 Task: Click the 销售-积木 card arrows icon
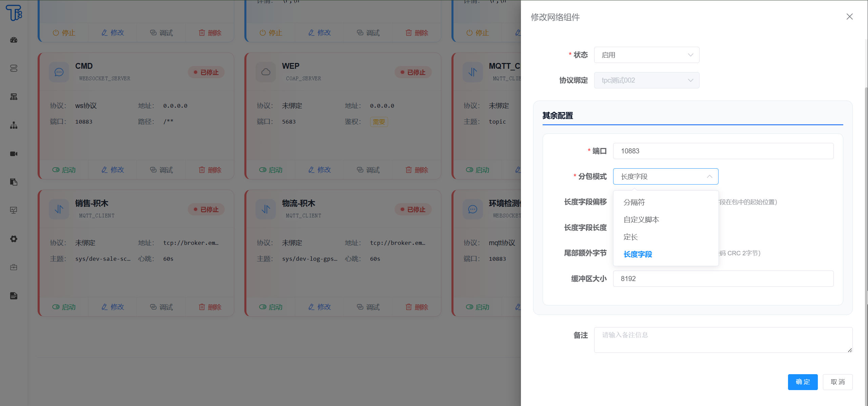click(59, 209)
